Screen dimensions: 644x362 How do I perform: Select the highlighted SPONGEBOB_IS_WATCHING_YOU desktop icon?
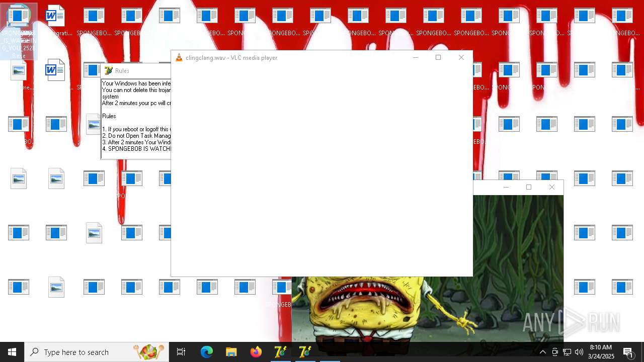click(x=19, y=31)
